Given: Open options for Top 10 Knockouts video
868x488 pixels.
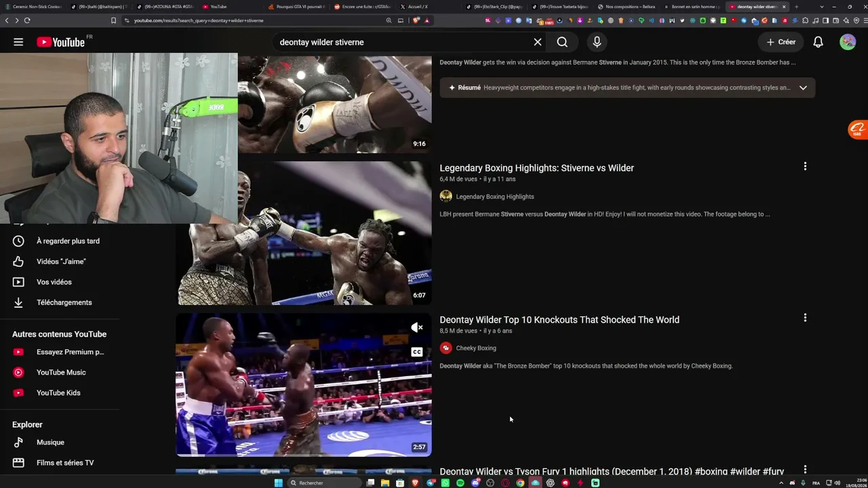Looking at the screenshot, I should click(805, 318).
